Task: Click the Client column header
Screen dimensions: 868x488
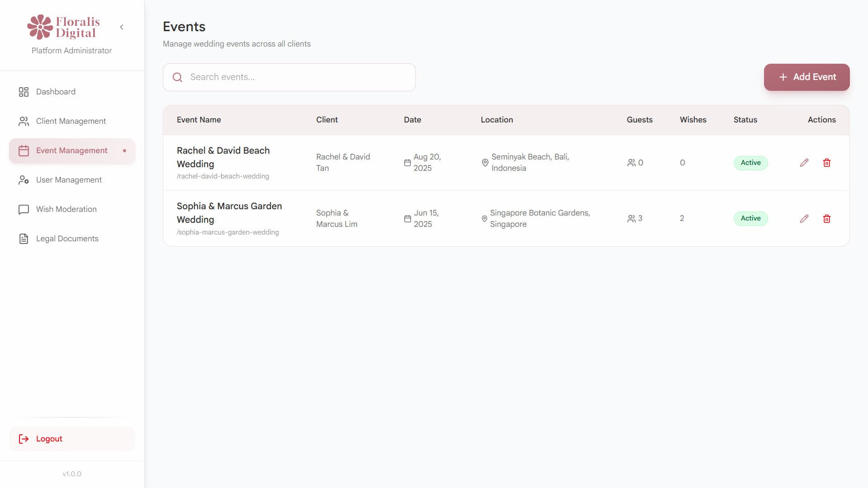Action: point(327,120)
